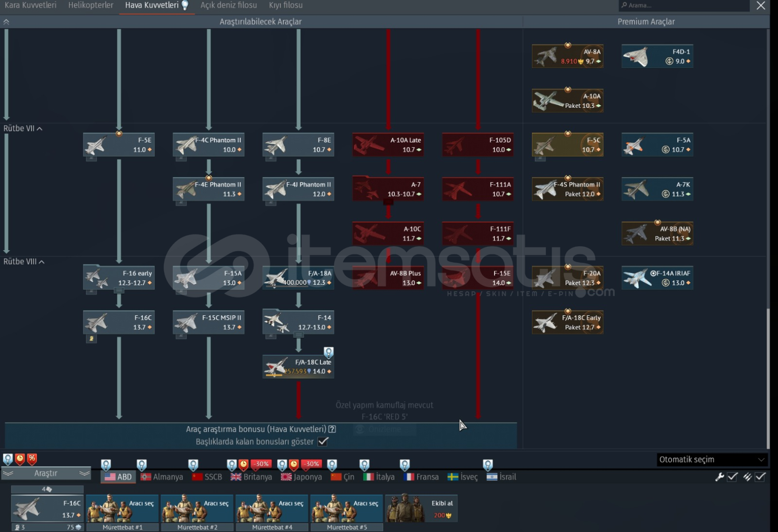Click the bonus bulb above Çin
Viewport: 778px width, 532px height.
332,465
